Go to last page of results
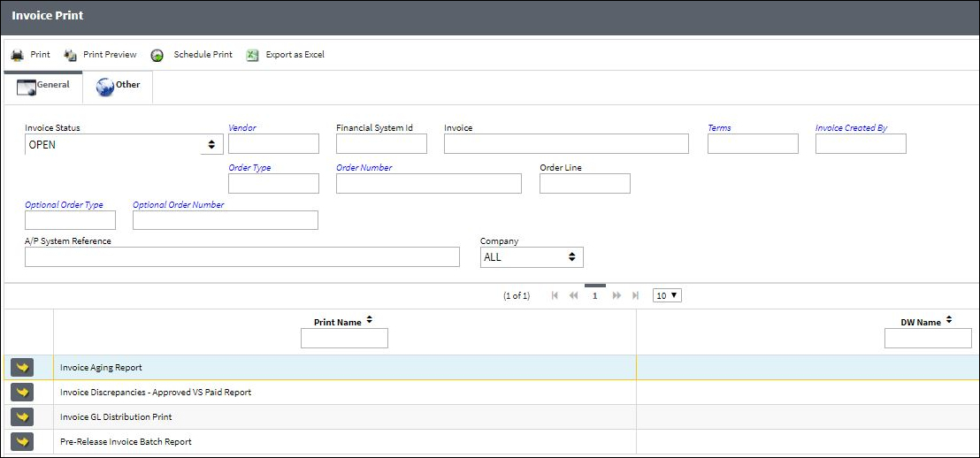Viewport: 980px width, 458px height. (636, 295)
